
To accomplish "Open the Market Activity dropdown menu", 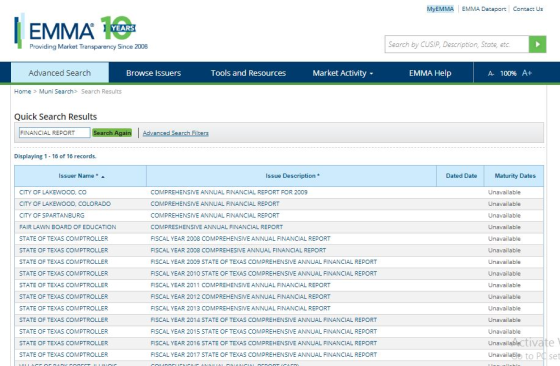I will [343, 73].
